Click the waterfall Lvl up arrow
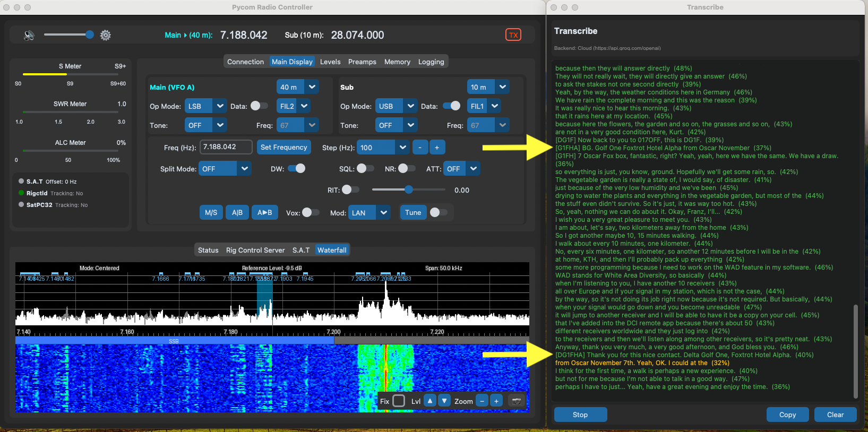Image resolution: width=868 pixels, height=432 pixels. tap(430, 401)
